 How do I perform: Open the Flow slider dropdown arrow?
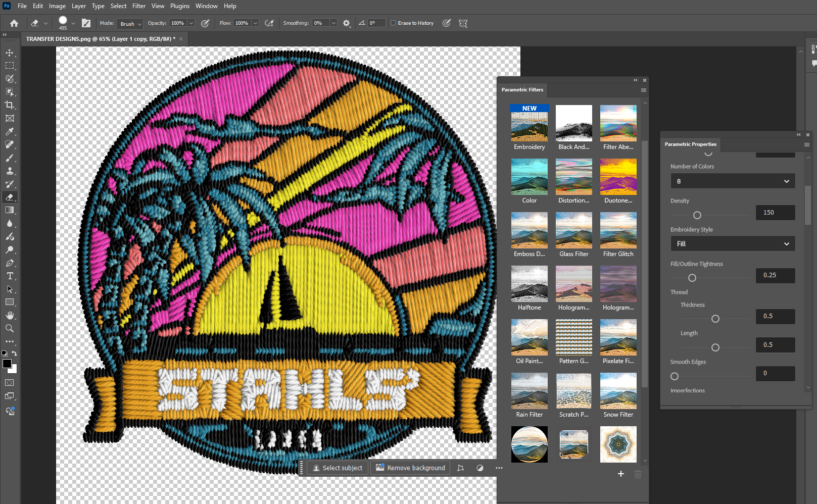point(255,23)
